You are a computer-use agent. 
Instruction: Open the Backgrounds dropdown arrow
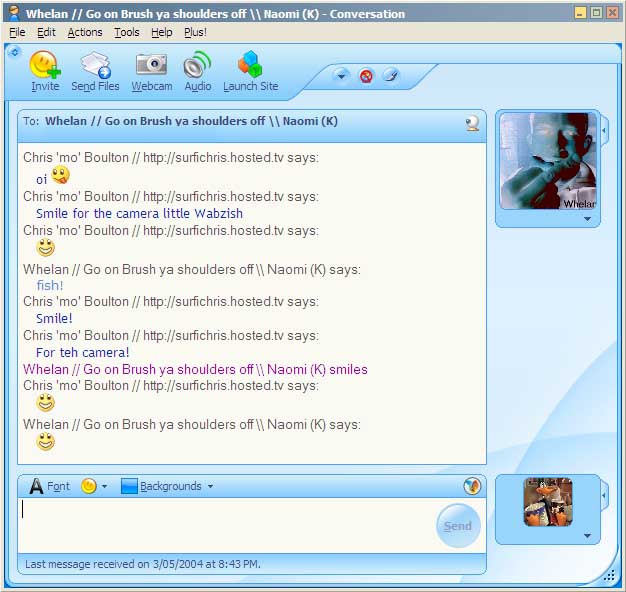[210, 486]
